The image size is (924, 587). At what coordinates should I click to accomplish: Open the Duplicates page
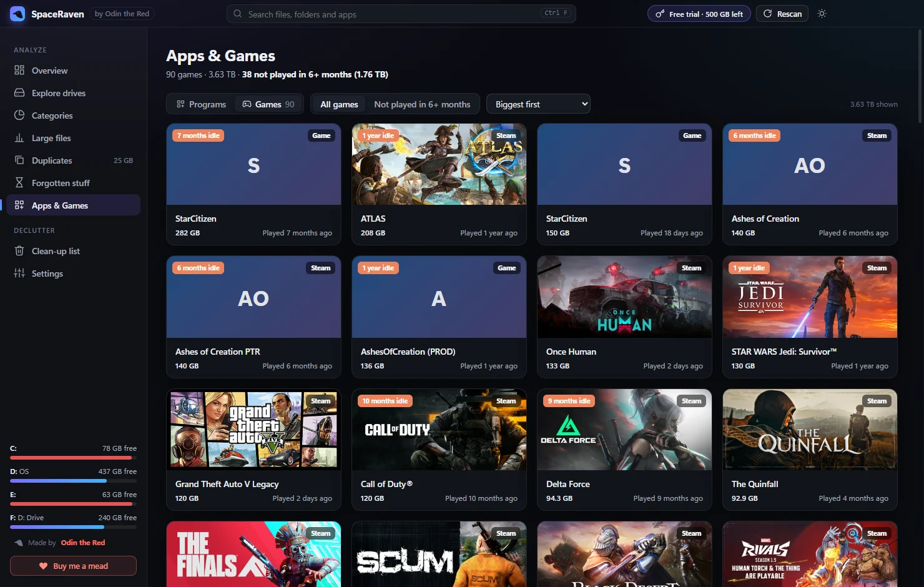point(73,160)
